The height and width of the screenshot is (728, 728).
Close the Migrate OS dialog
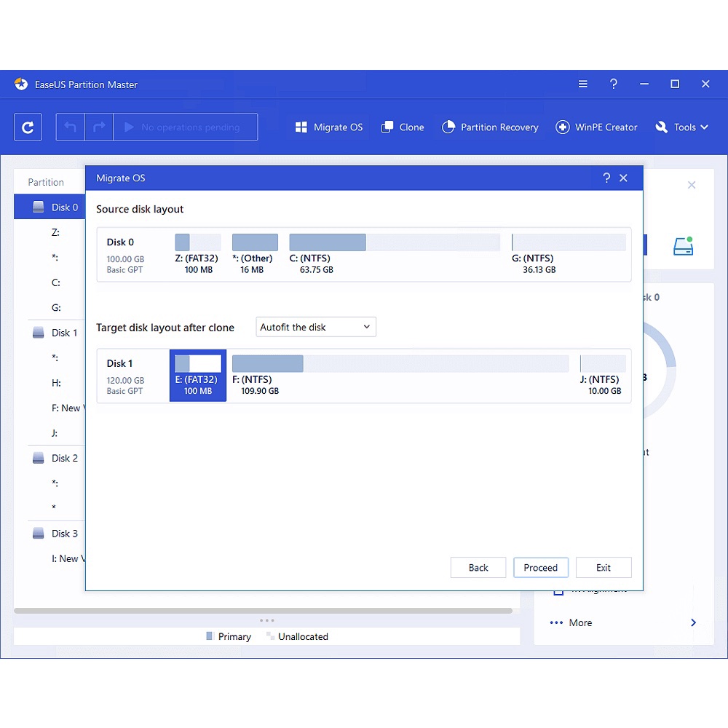(623, 178)
